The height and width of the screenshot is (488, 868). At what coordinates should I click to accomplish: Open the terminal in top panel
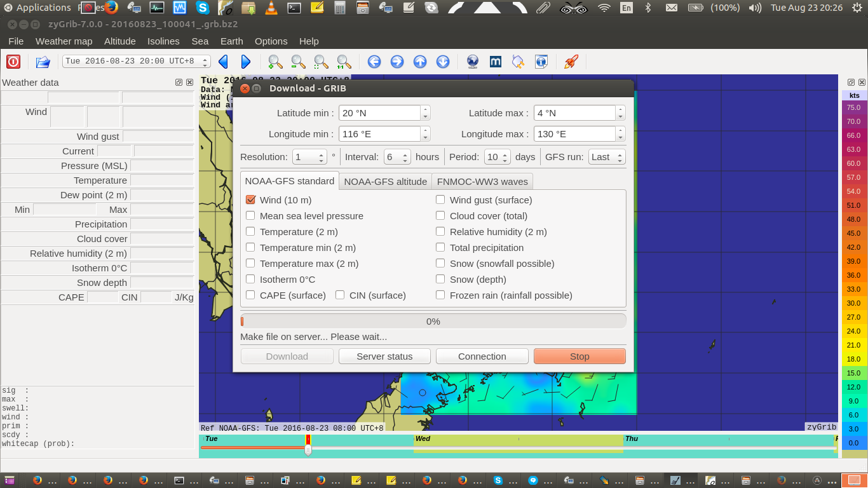[x=294, y=8]
